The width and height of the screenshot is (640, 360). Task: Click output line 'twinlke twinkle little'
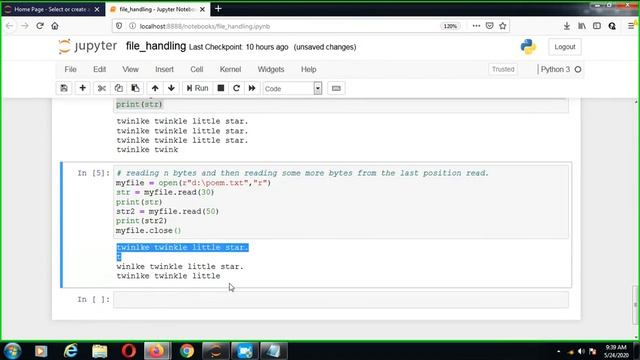click(x=168, y=276)
